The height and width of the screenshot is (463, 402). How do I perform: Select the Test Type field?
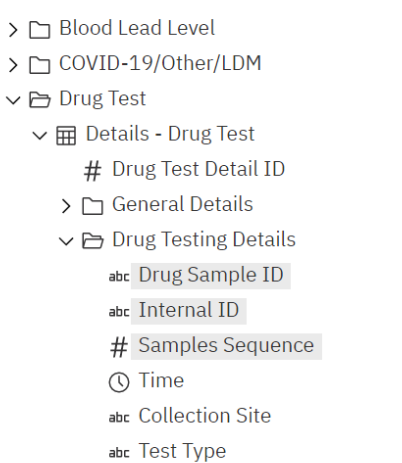182,451
